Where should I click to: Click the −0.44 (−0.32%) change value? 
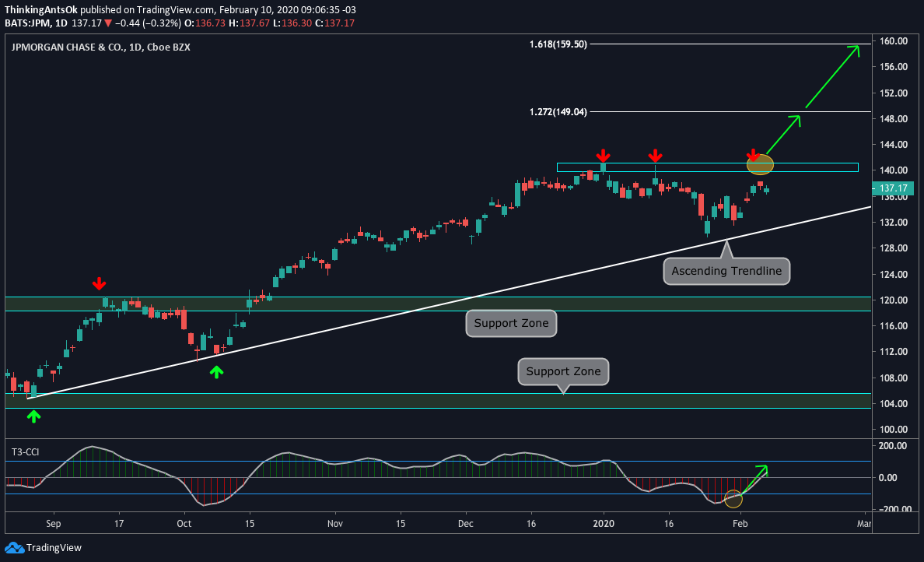(148, 23)
